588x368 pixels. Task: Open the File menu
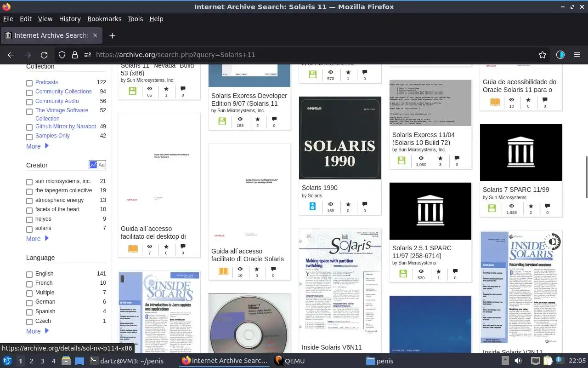click(x=8, y=19)
